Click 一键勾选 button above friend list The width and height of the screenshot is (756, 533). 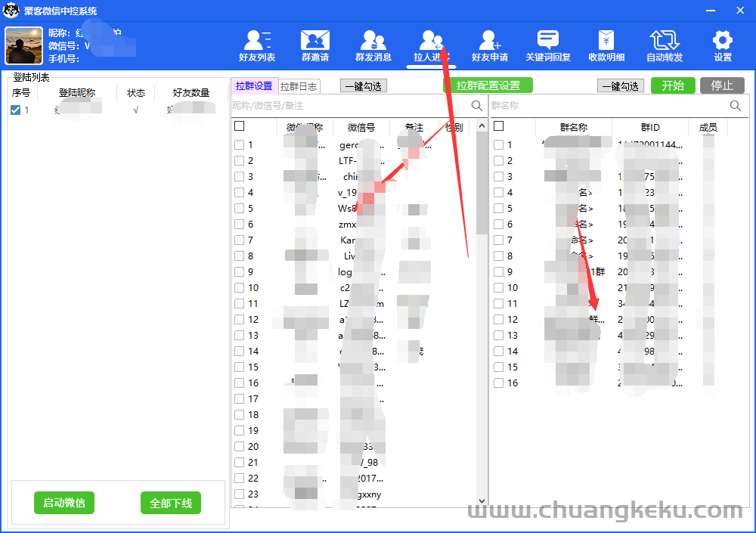point(364,86)
